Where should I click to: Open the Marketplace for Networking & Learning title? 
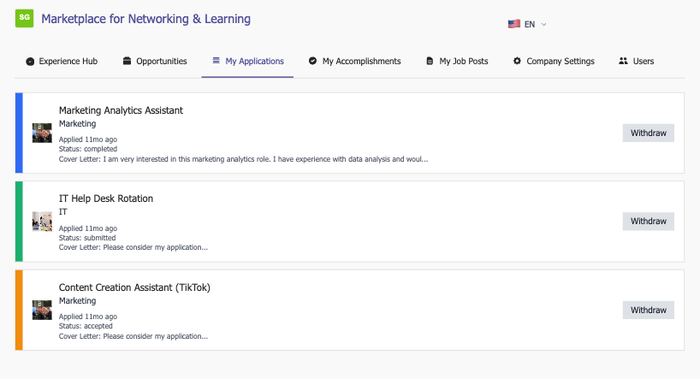(x=146, y=19)
